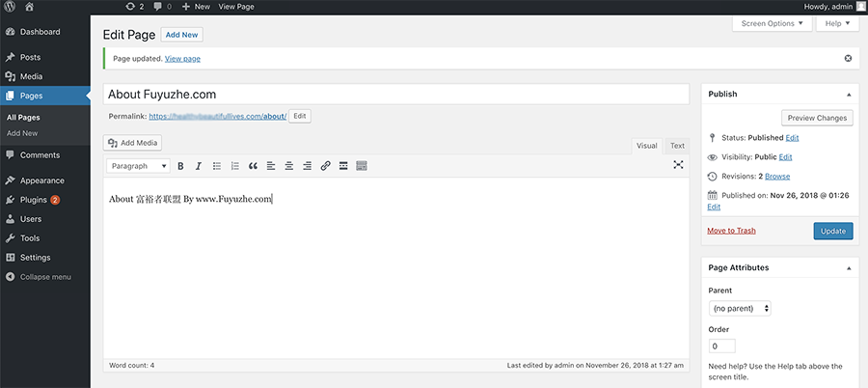Viewport: 868px width, 388px height.
Task: Click the admin user avatar
Action: (859, 7)
